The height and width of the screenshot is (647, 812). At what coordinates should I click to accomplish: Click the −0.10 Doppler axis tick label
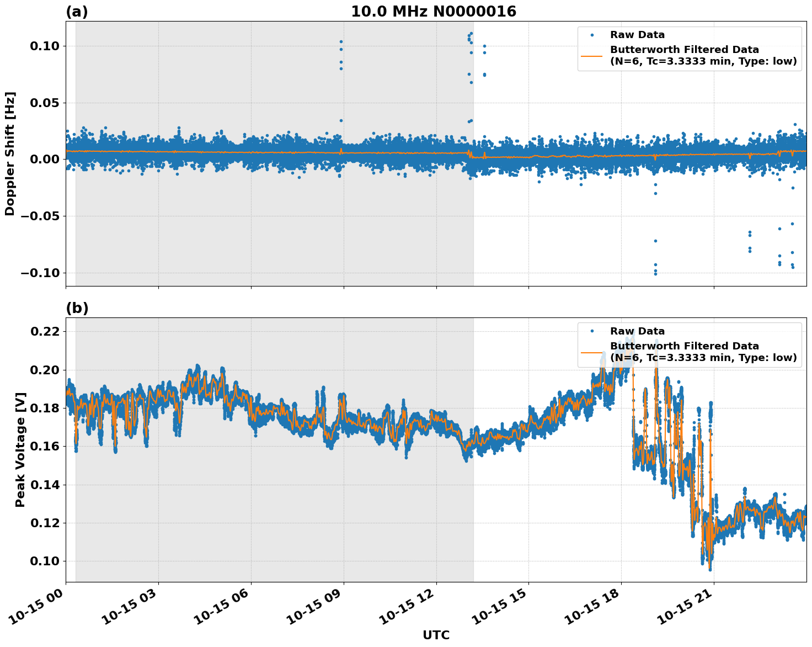[40, 273]
